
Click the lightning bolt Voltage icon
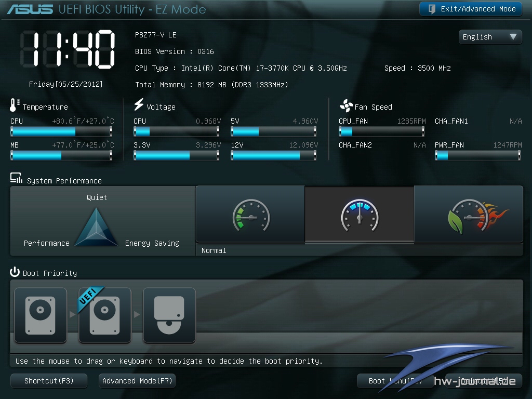pos(139,105)
